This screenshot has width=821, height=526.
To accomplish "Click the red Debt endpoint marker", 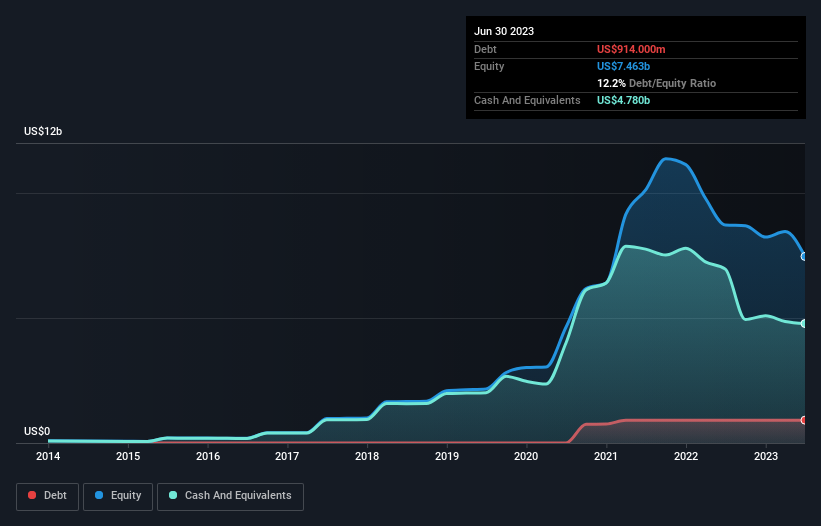I will 804,420.
